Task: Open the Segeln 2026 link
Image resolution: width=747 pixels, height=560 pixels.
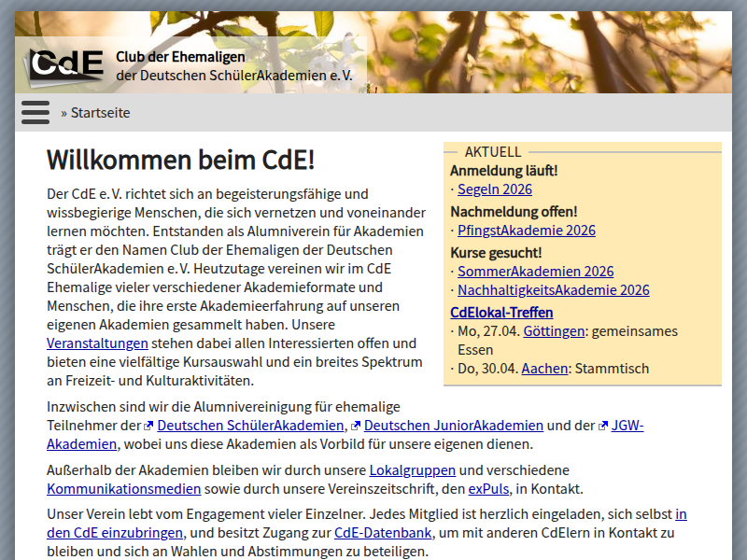Action: click(x=494, y=189)
